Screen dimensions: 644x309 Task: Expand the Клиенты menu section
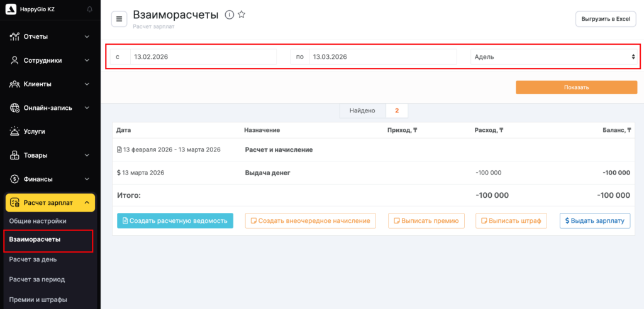coord(87,84)
